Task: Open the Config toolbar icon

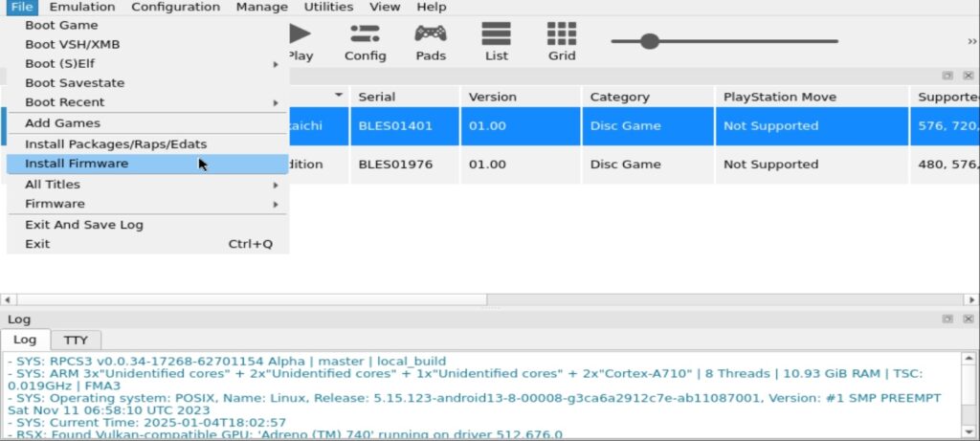Action: click(365, 41)
